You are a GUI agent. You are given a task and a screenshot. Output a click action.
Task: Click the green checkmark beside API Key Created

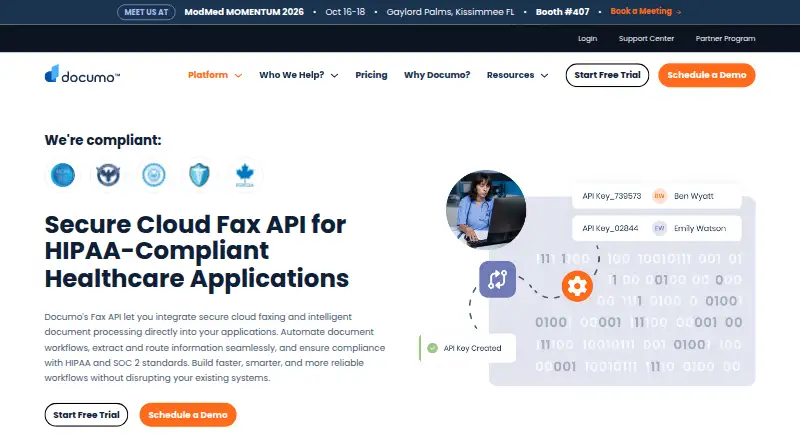click(x=432, y=348)
